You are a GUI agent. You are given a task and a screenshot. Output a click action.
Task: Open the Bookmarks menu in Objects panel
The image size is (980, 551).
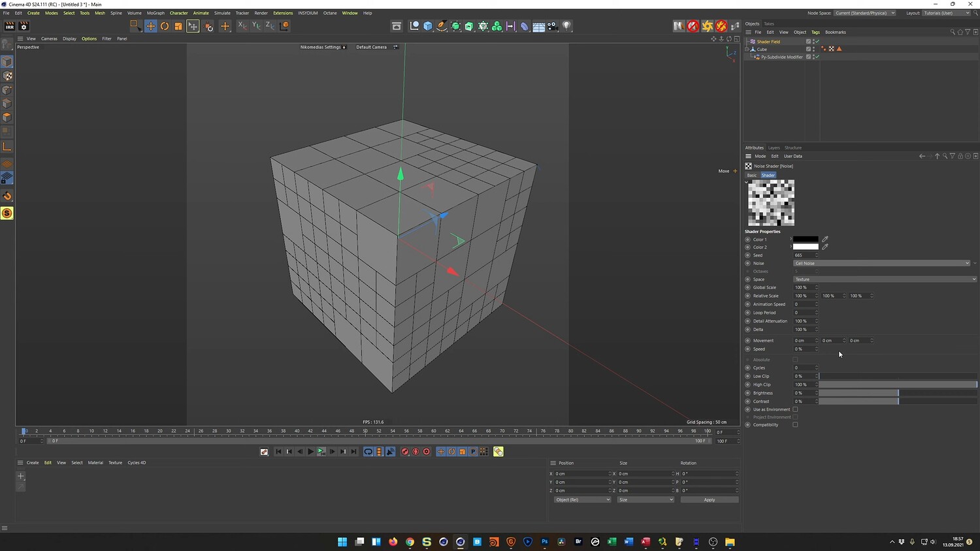point(836,32)
